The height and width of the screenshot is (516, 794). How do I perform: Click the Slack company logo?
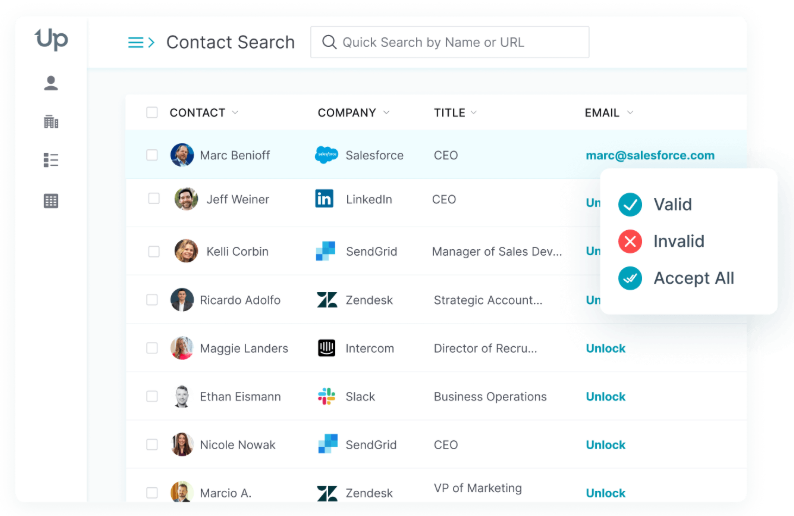pyautogui.click(x=327, y=396)
